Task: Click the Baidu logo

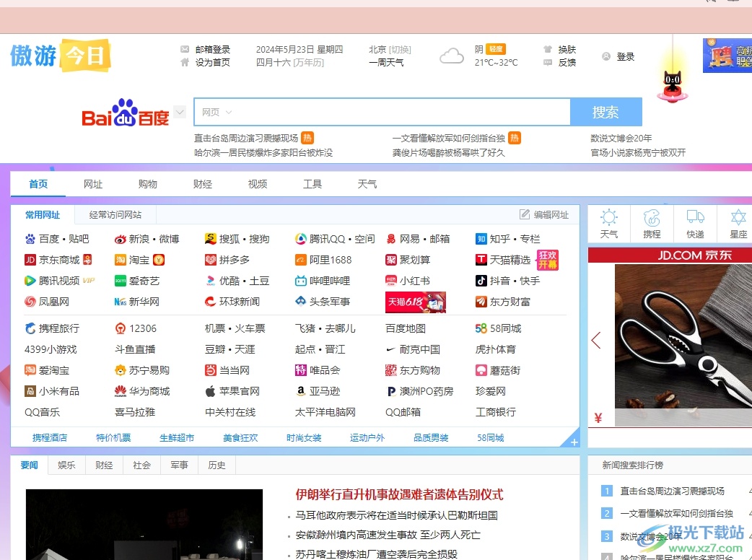Action: pos(125,113)
